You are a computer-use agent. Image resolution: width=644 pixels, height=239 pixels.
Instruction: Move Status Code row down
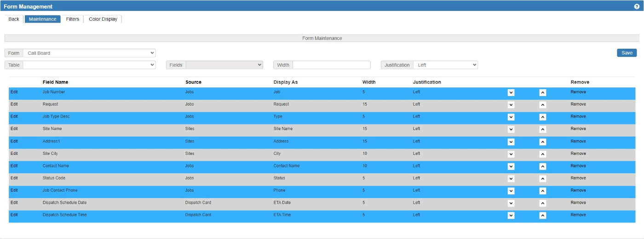coord(511,178)
